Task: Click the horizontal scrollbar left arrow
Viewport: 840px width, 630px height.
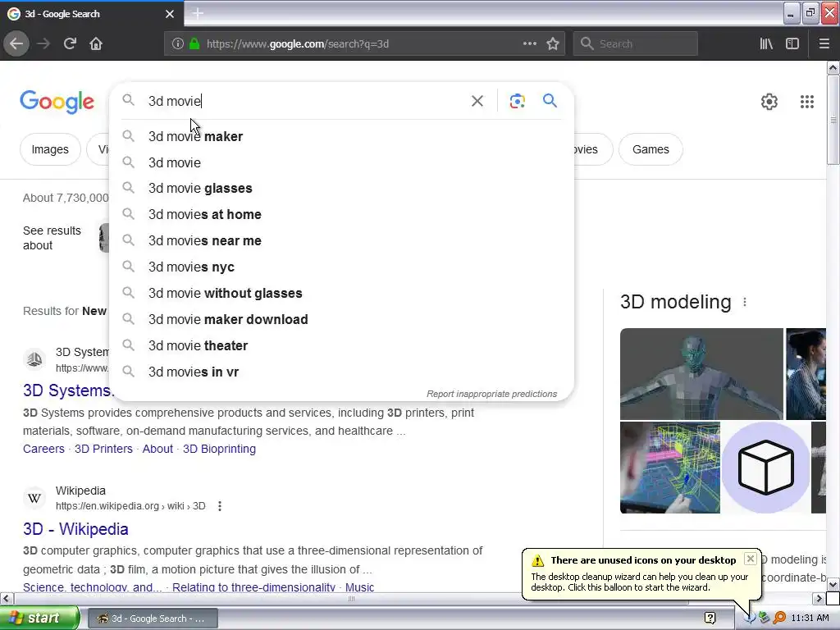Action: point(7,598)
